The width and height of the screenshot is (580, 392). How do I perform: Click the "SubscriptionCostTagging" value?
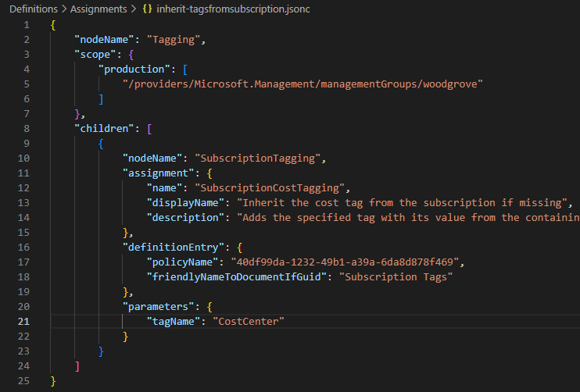[270, 187]
